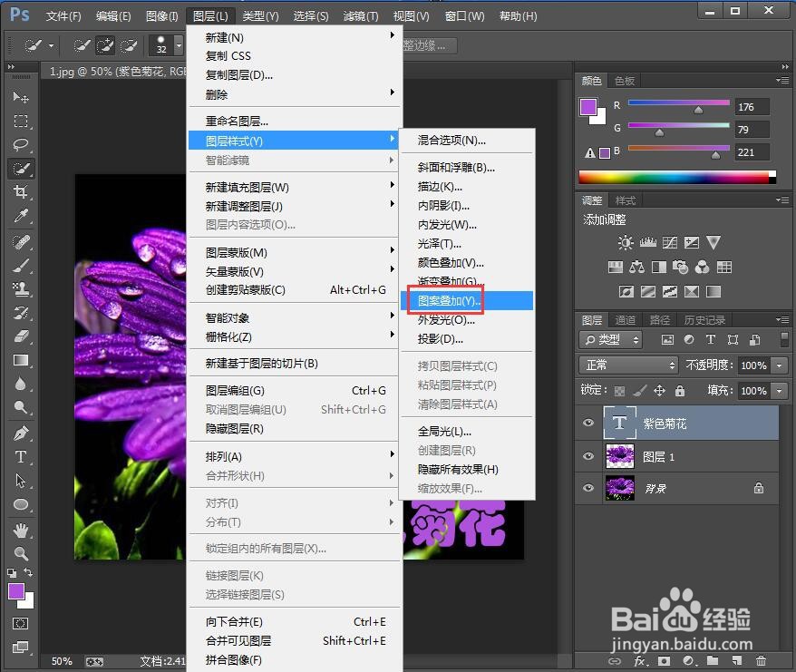Screen dimensions: 796x672
Task: Add a Curves adjustment layer
Action: [x=670, y=243]
